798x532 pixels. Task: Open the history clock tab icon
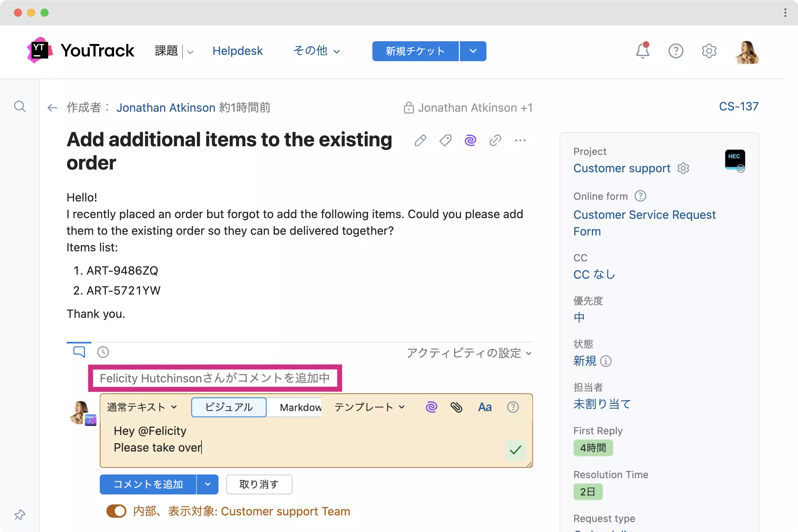click(x=103, y=352)
